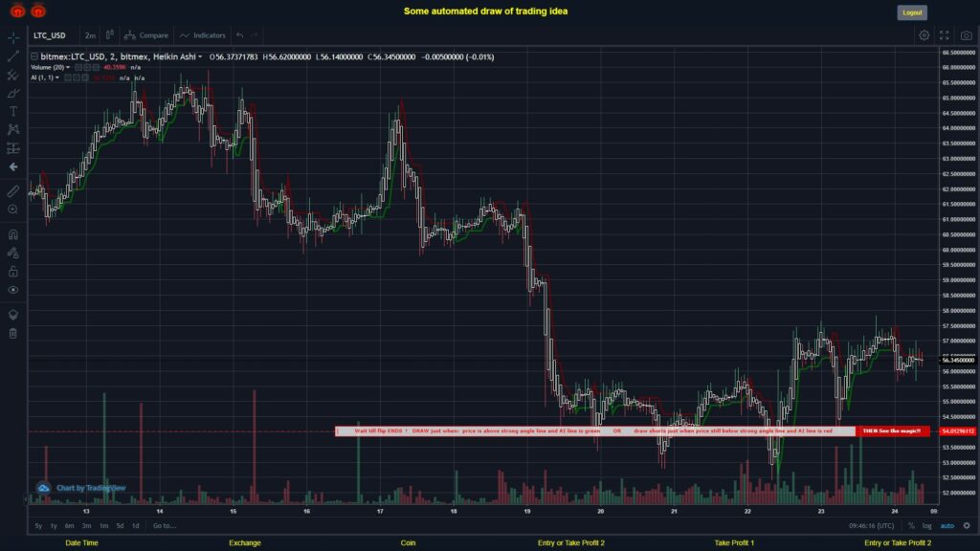
Task: Click the Take Profit 1 column header
Action: point(734,543)
